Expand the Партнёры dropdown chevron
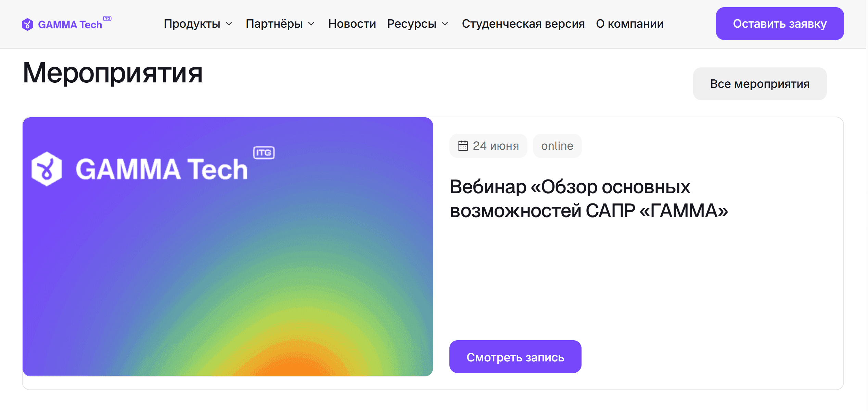This screenshot has width=868, height=411. tap(311, 24)
